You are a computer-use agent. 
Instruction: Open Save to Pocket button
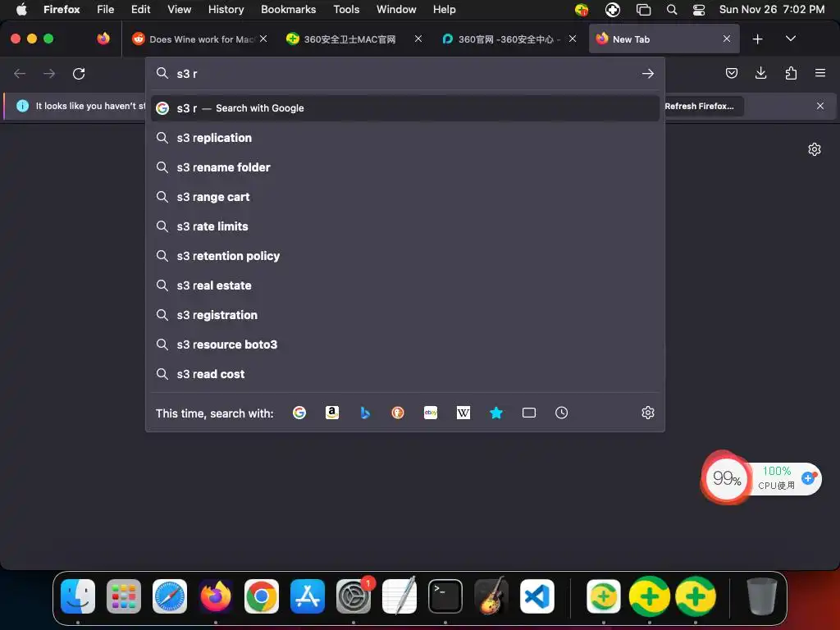pos(731,73)
